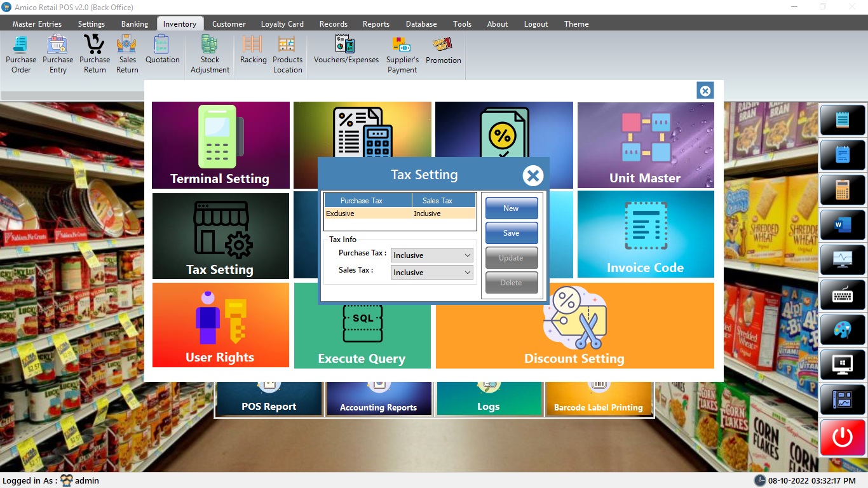This screenshot has height=488, width=868.
Task: Open the calculator icon in right sidebar
Action: (843, 190)
